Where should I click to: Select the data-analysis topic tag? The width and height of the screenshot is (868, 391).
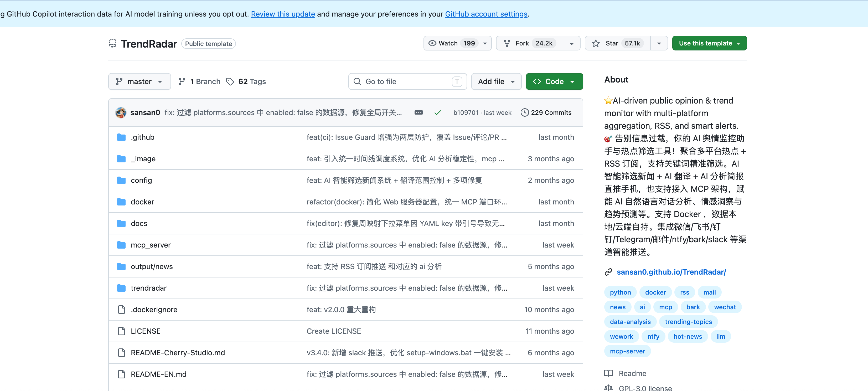[630, 322]
